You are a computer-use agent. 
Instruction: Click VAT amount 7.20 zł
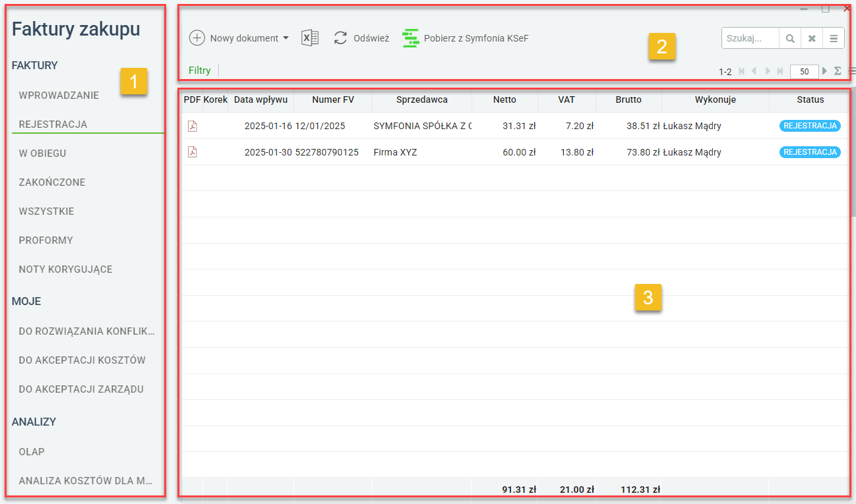point(580,126)
